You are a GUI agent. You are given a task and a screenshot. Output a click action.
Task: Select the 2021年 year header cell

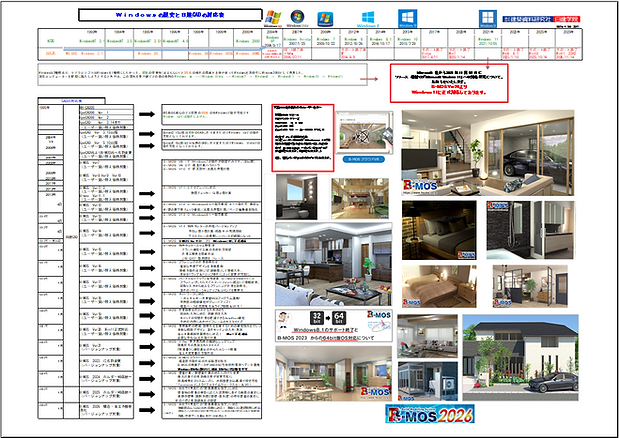(x=488, y=32)
